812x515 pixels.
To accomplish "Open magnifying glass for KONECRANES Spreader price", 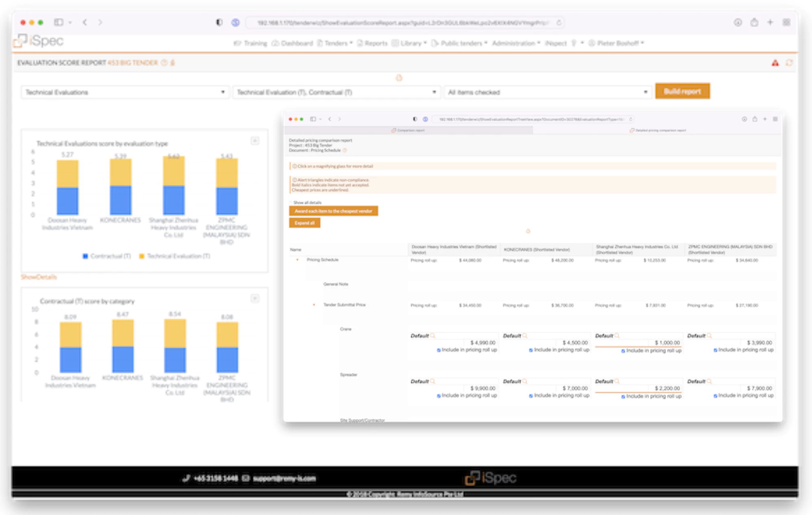I will [x=525, y=381].
